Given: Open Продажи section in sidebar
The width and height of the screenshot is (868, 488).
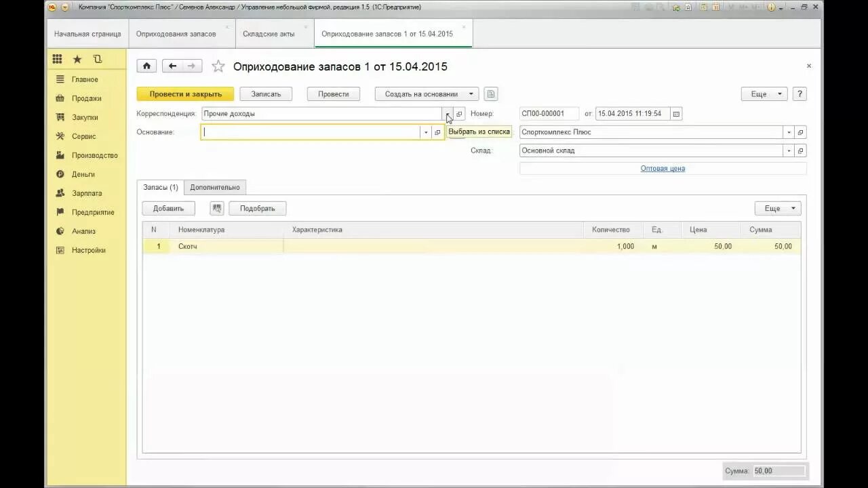Looking at the screenshot, I should 85,98.
